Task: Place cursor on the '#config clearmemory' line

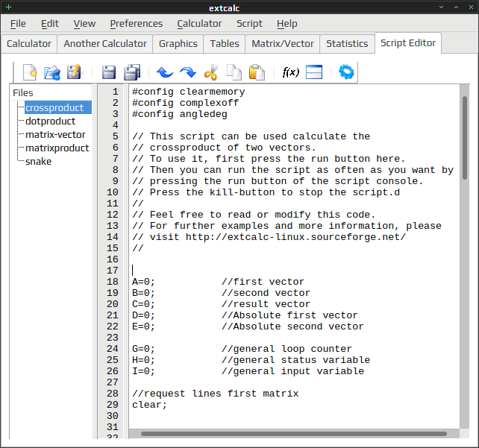Action: pyautogui.click(x=188, y=92)
